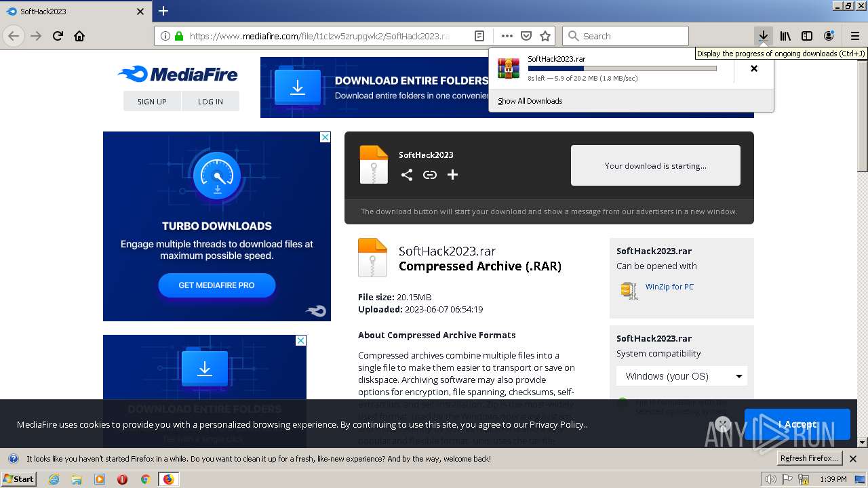868x488 pixels.
Task: Click the download progress bar
Action: point(622,68)
